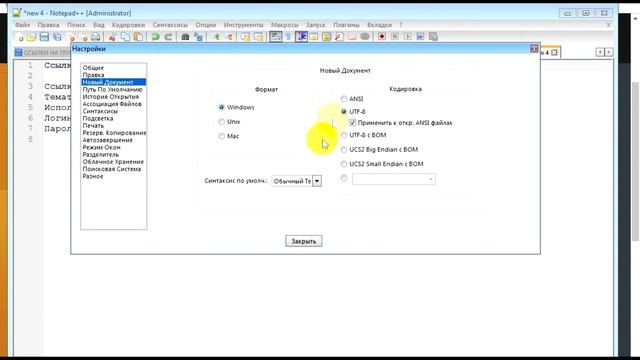Image resolution: width=640 pixels, height=360 pixels.
Task: Undo with the green arrow icon
Action: (155, 37)
